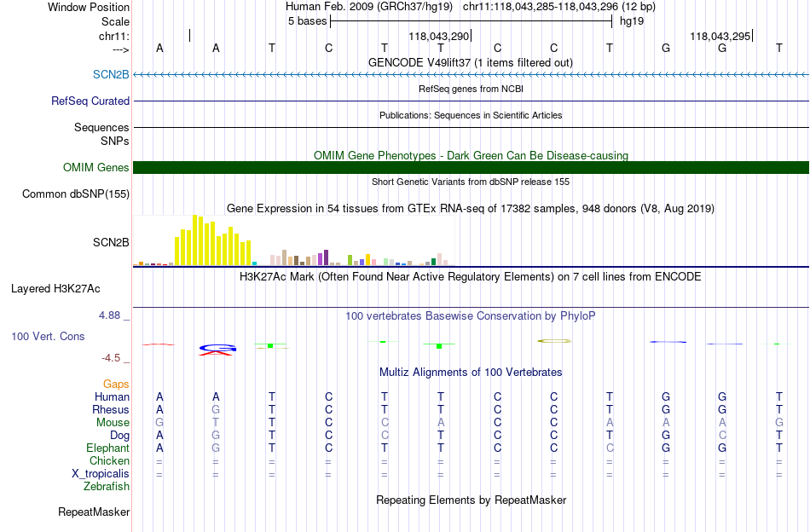Click the dark green OMIM Genes bar
This screenshot has height=532, width=810.
(x=472, y=167)
